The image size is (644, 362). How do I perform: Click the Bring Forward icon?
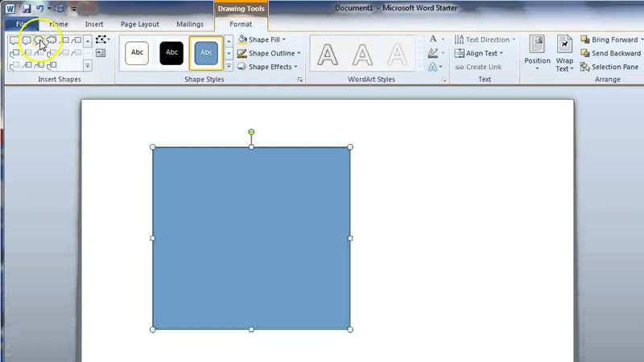[585, 39]
